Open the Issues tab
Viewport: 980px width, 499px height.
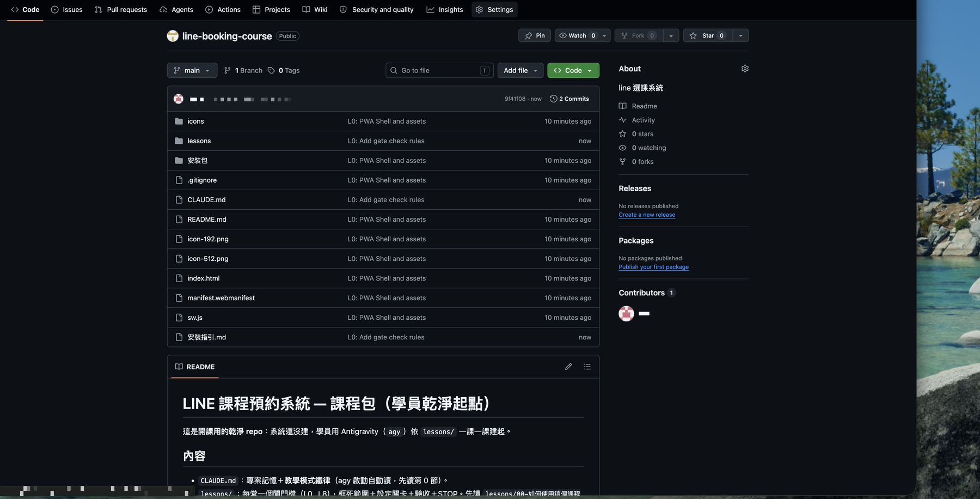(x=66, y=10)
